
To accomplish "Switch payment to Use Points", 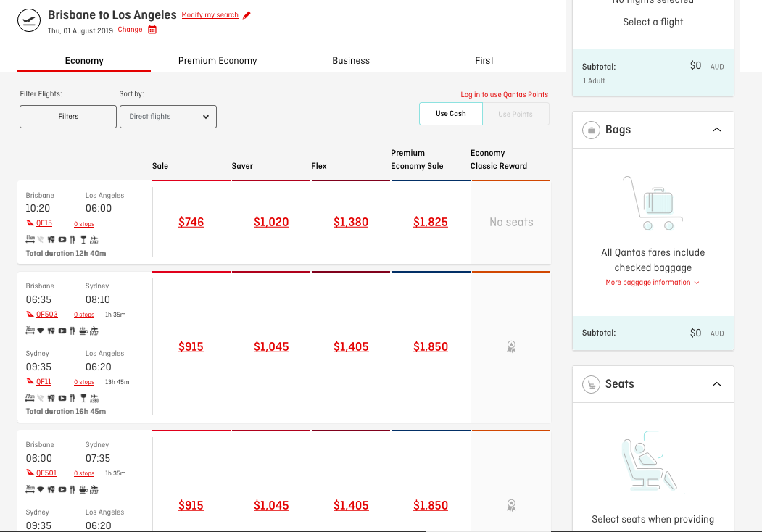I will point(515,115).
